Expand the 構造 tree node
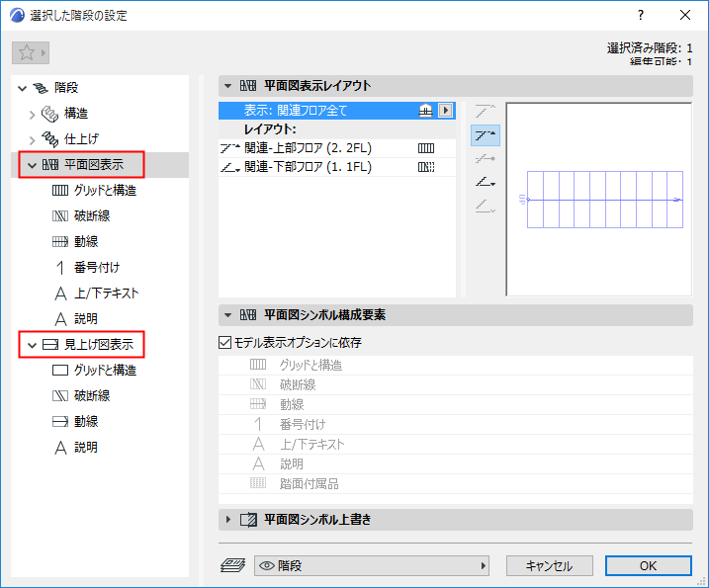This screenshot has width=709, height=588. tap(32, 115)
